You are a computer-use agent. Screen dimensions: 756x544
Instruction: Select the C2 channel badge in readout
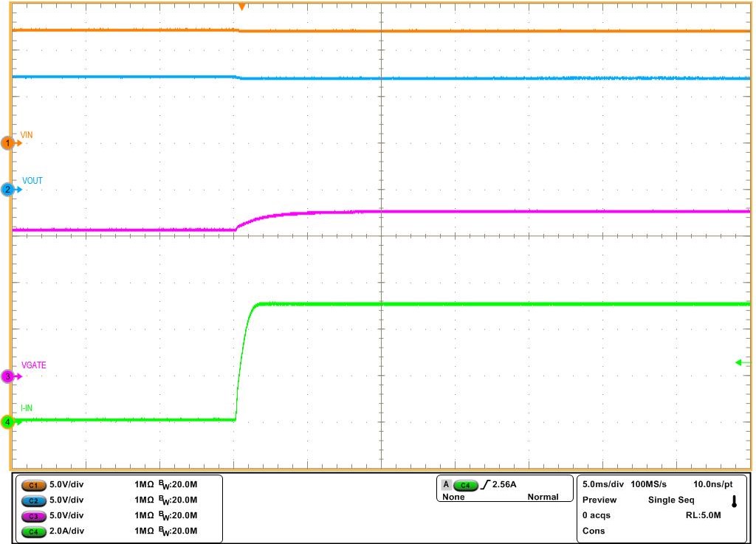[33, 500]
